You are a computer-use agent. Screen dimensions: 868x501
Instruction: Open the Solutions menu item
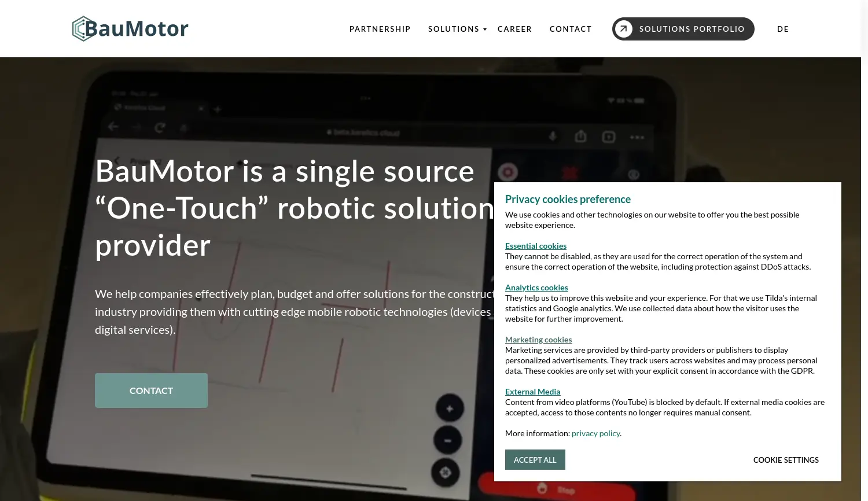point(453,29)
